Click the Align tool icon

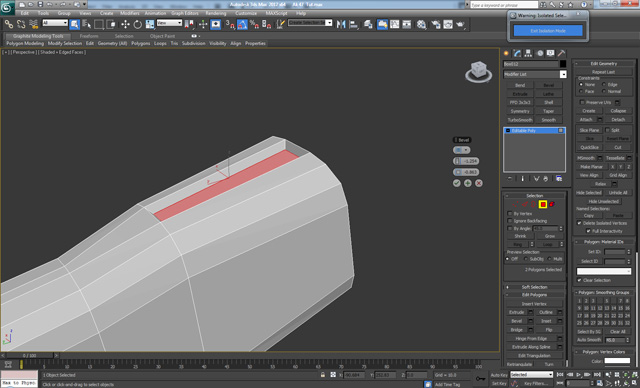tap(353, 24)
